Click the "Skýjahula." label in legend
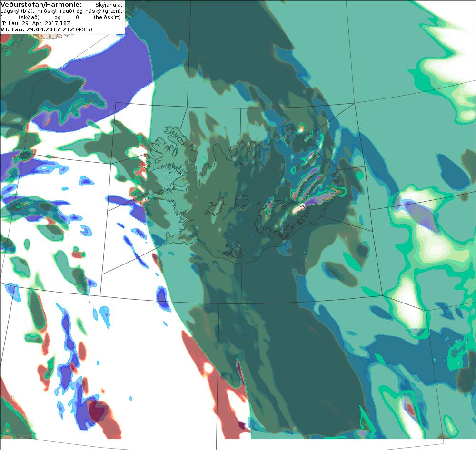 (x=109, y=5)
